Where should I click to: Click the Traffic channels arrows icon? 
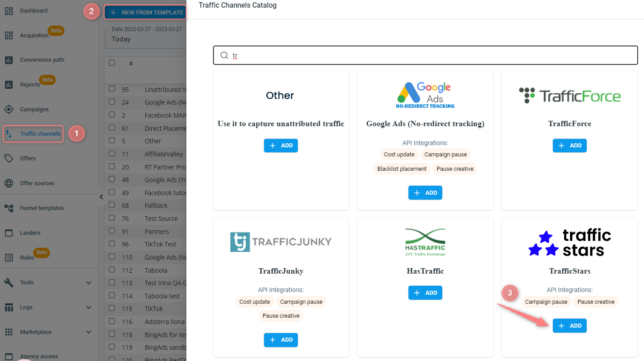(x=9, y=134)
